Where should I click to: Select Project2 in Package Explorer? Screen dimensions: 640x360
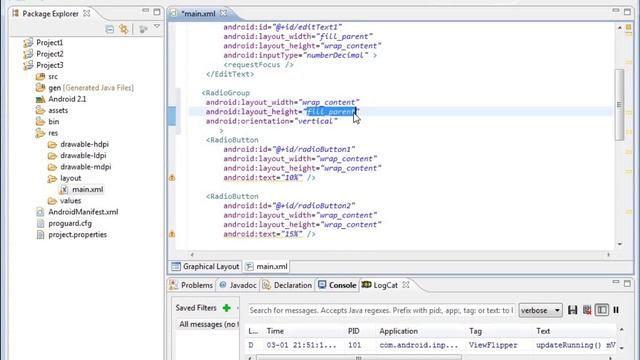[49, 54]
